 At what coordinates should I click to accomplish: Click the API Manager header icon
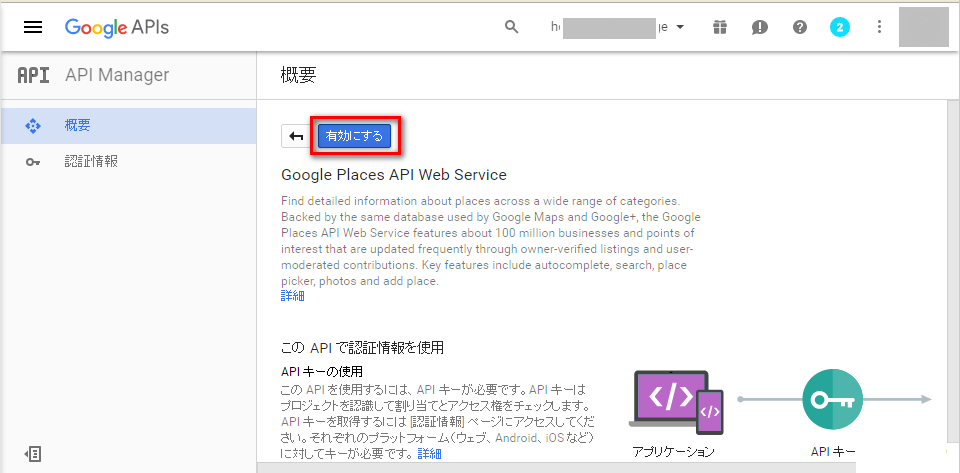(x=33, y=75)
